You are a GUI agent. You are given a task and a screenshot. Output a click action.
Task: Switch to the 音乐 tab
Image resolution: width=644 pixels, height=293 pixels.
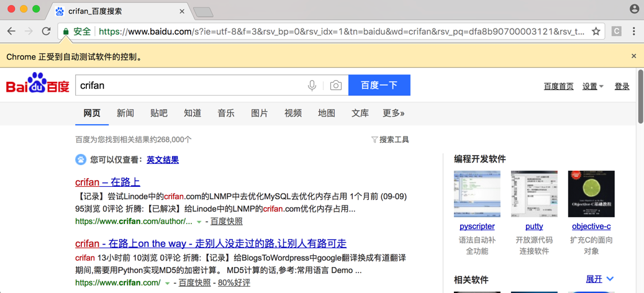pos(226,113)
